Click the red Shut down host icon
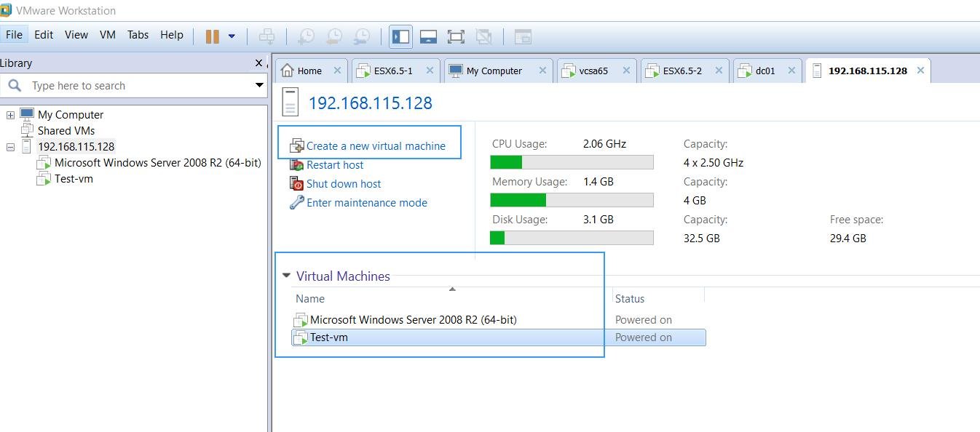The image size is (980, 432). pyautogui.click(x=296, y=183)
